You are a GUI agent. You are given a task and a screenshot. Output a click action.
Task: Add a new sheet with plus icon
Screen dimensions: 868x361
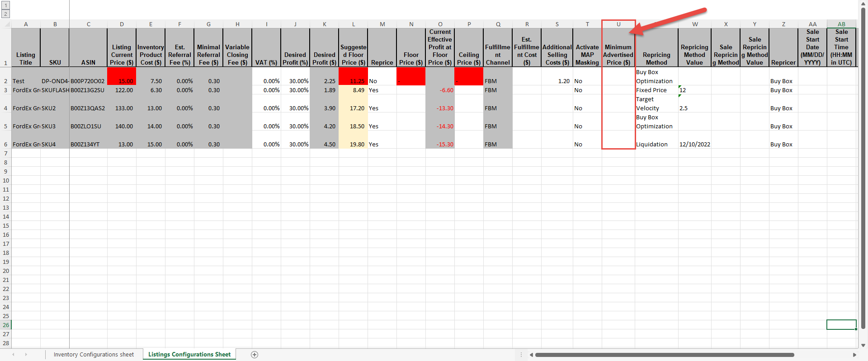pyautogui.click(x=255, y=355)
